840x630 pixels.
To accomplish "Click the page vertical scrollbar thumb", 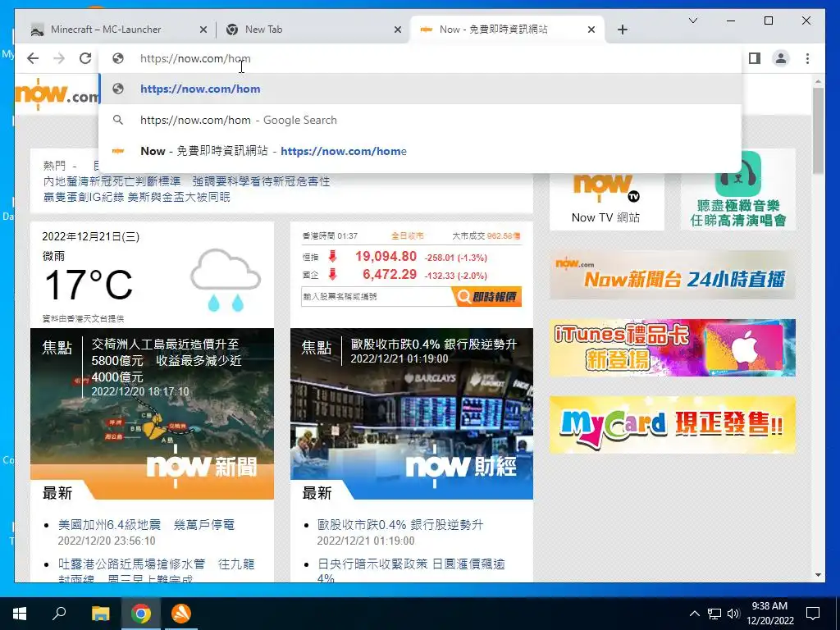I will click(818, 130).
